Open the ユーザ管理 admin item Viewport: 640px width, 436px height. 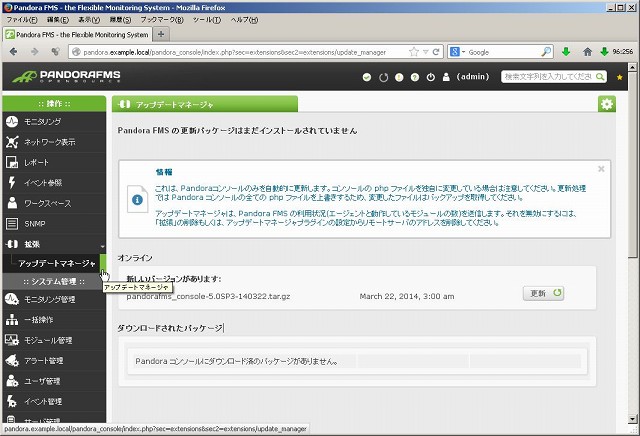(x=53, y=381)
